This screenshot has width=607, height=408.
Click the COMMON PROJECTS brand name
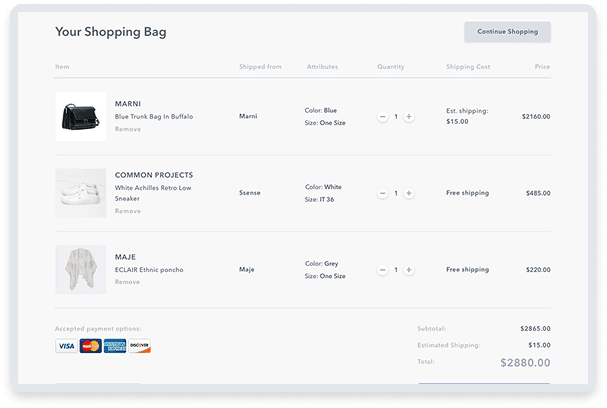coord(154,175)
